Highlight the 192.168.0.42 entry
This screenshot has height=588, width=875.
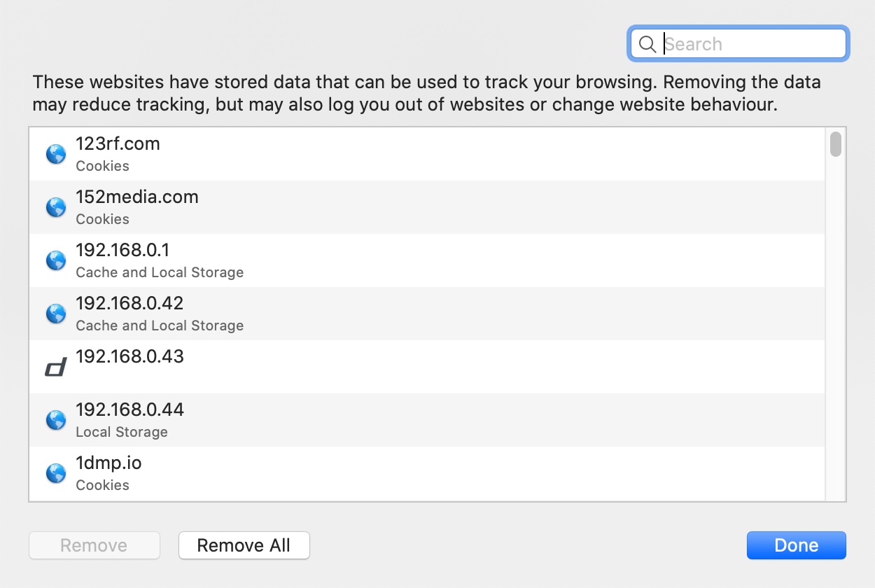pyautogui.click(x=427, y=314)
